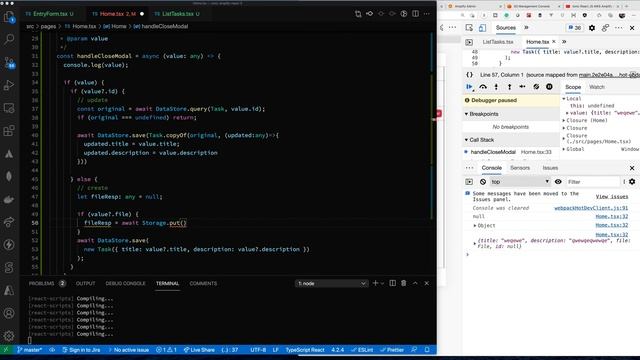Open the Comments panel tab

click(x=203, y=283)
